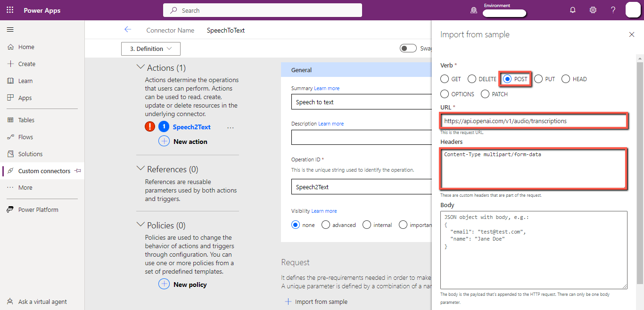Open notifications bell icon
This screenshot has height=310, width=644.
573,10
